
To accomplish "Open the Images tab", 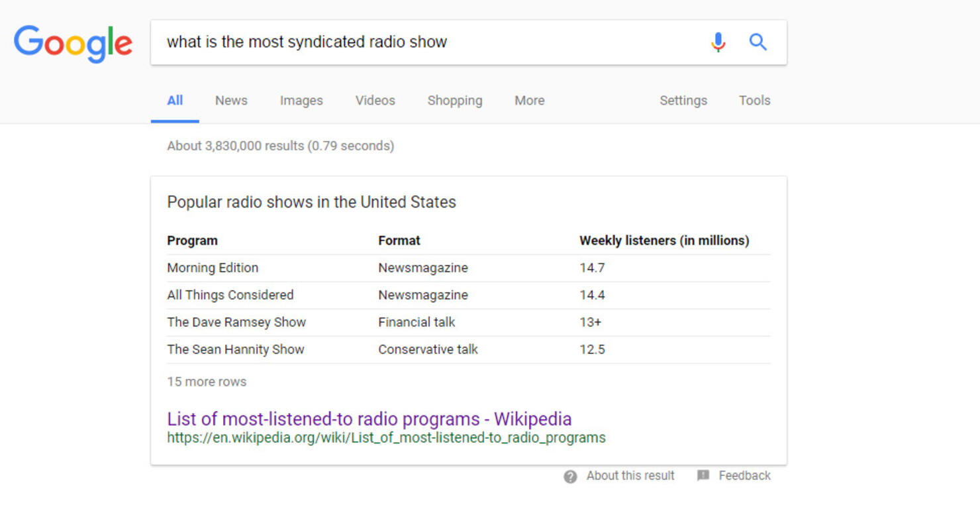I will [301, 101].
